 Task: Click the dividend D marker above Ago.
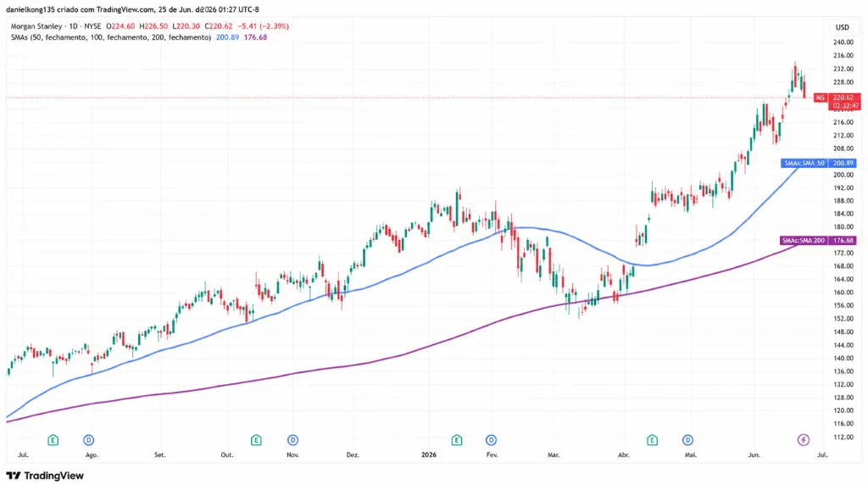point(88,440)
